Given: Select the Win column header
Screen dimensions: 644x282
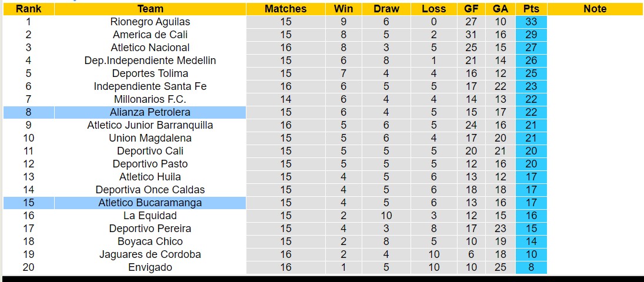Looking at the screenshot, I should (343, 9).
